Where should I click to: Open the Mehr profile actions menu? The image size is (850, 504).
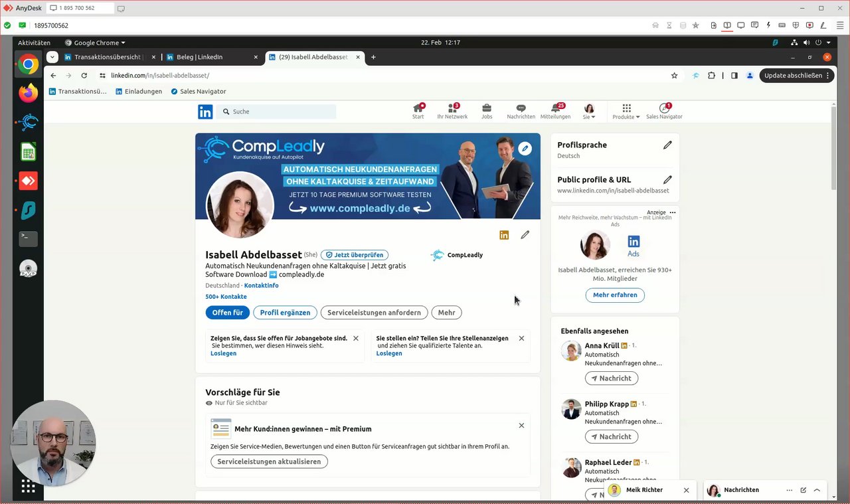(x=446, y=313)
